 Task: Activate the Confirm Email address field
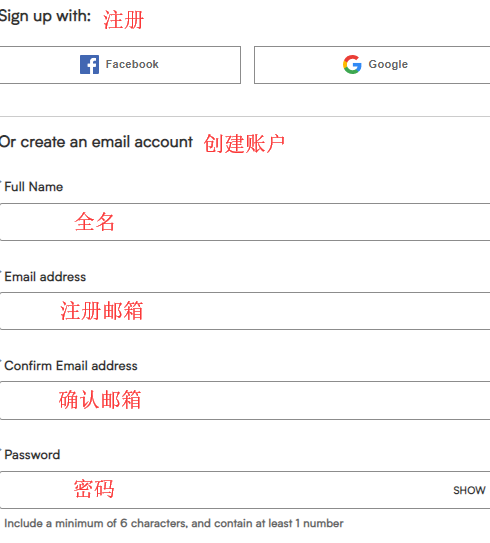tap(245, 400)
